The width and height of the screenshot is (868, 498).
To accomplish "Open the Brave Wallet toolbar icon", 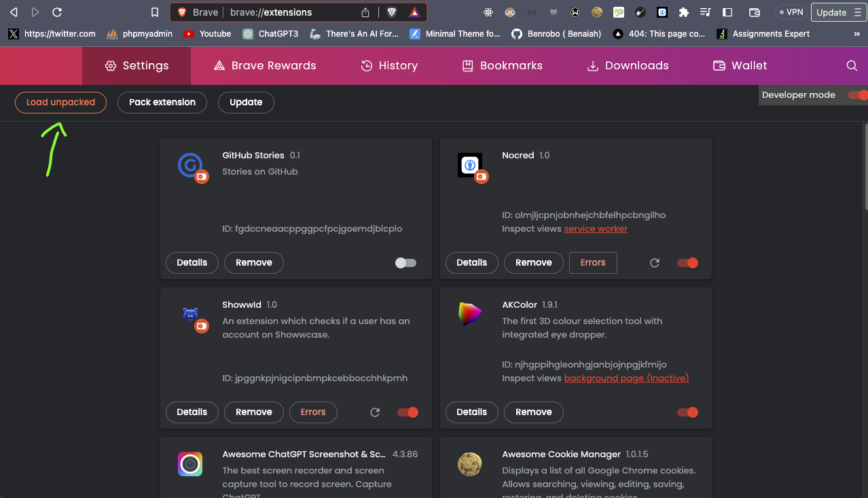I will (x=754, y=12).
